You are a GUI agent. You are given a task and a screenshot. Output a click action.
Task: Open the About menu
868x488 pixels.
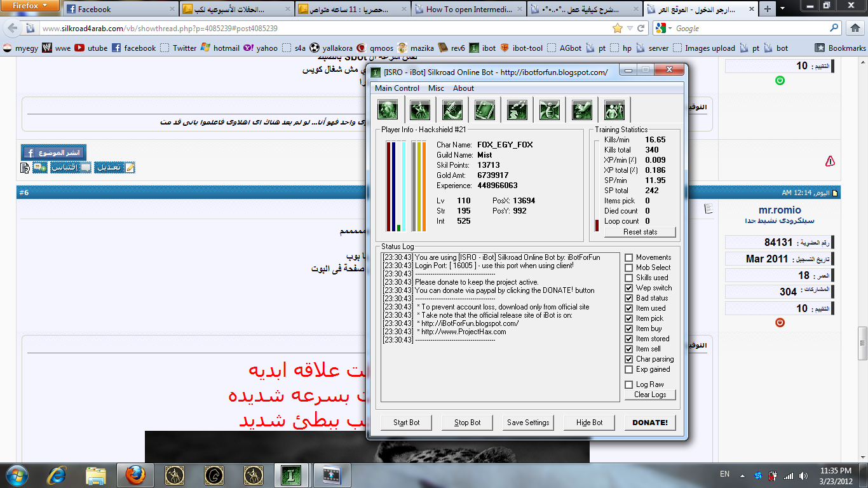coord(463,88)
